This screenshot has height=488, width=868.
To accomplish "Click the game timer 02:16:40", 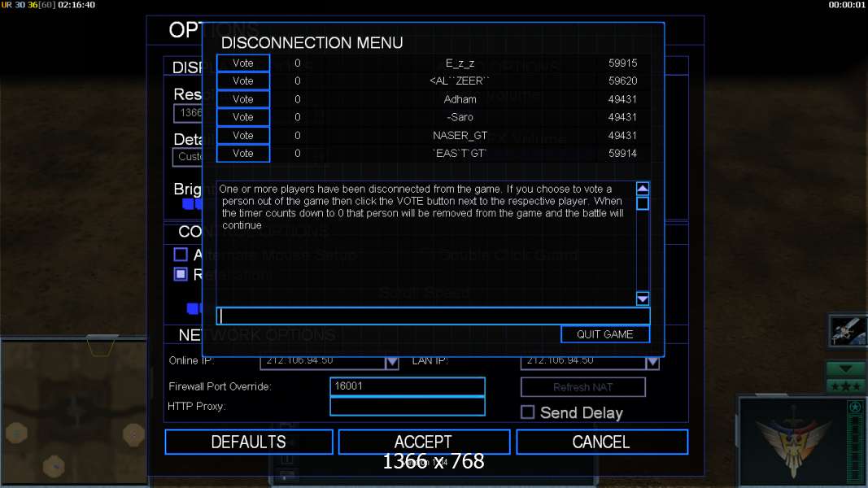I will [x=76, y=5].
